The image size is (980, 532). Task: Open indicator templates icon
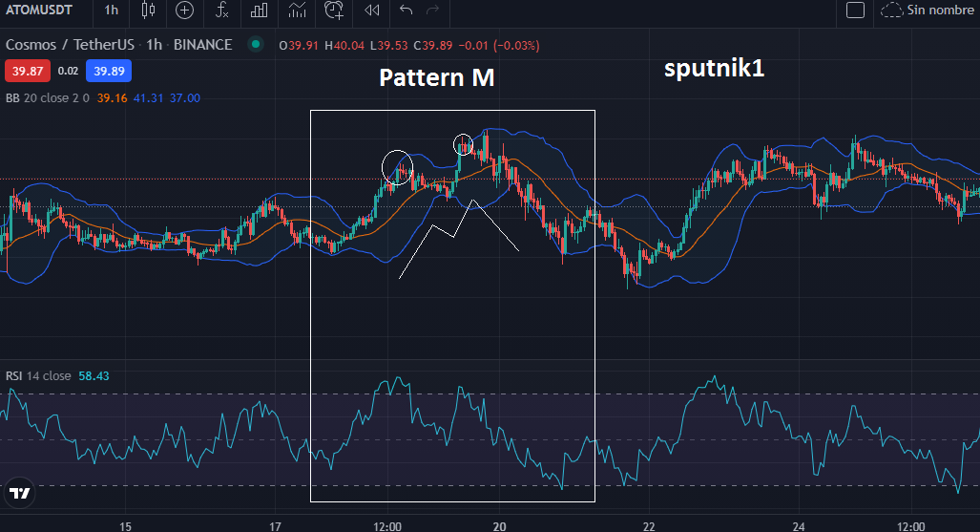297,10
